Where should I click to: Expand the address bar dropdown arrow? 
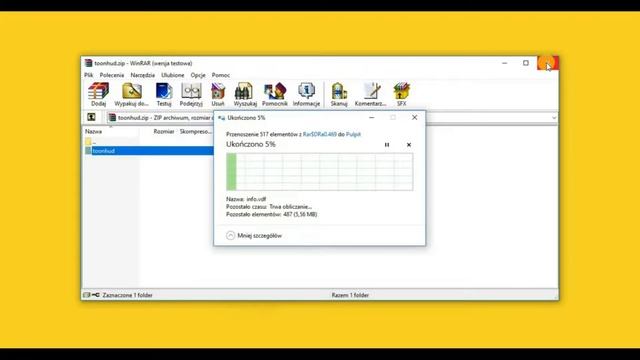click(553, 118)
